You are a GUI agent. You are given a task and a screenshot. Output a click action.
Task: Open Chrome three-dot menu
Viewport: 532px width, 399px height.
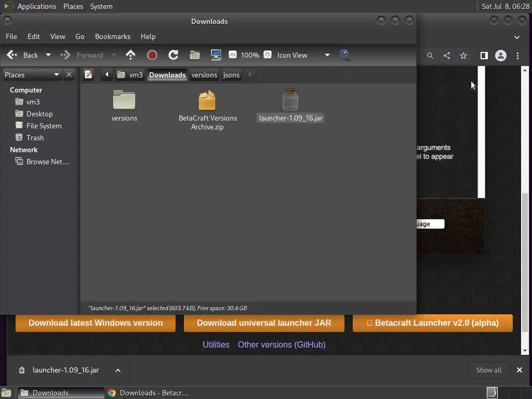(x=518, y=56)
